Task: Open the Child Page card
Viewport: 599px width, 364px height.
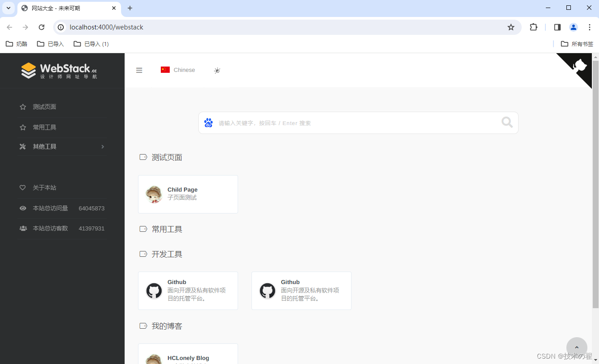Action: [x=188, y=194]
